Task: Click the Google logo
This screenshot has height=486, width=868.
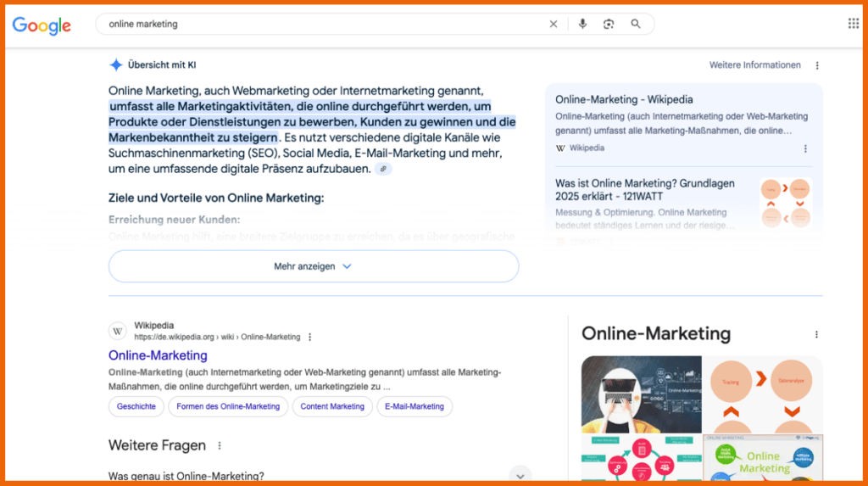Action: [x=42, y=25]
